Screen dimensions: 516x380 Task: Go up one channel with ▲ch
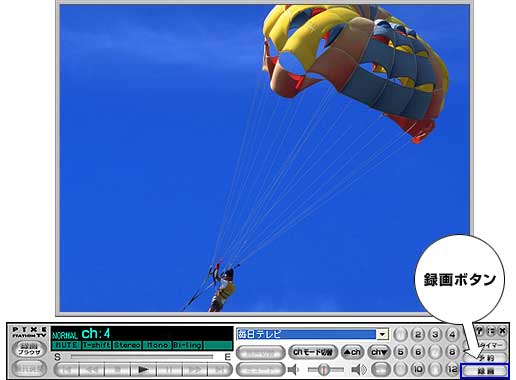352,352
